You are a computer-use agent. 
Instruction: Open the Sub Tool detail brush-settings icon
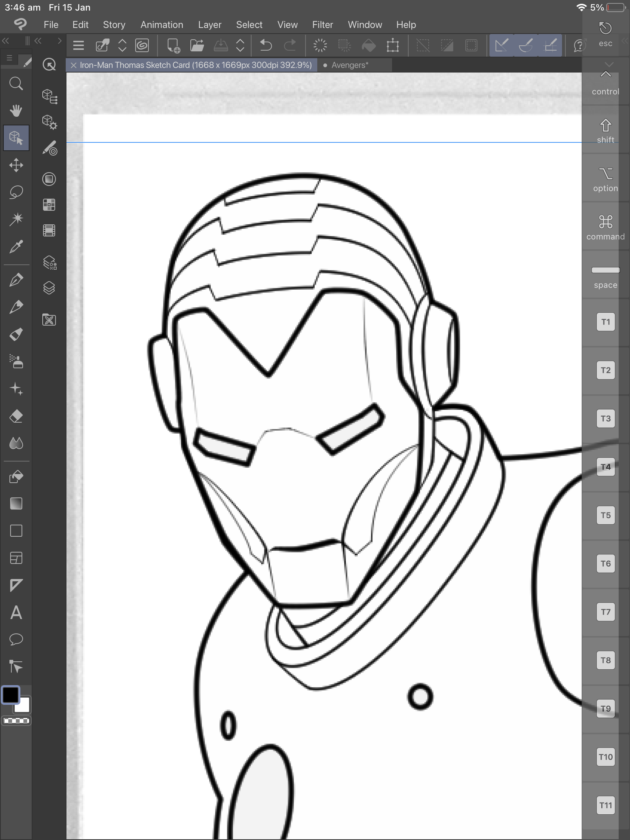point(49,148)
